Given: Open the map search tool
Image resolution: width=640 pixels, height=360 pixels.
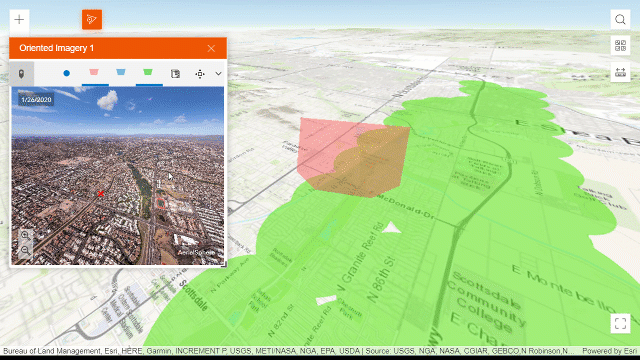Looking at the screenshot, I should pyautogui.click(x=620, y=20).
